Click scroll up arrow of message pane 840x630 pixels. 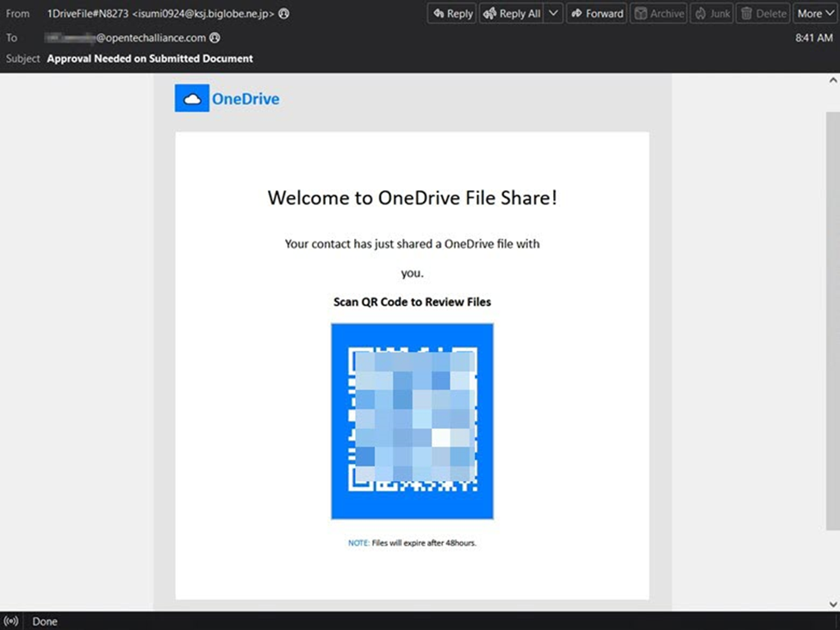click(x=833, y=80)
